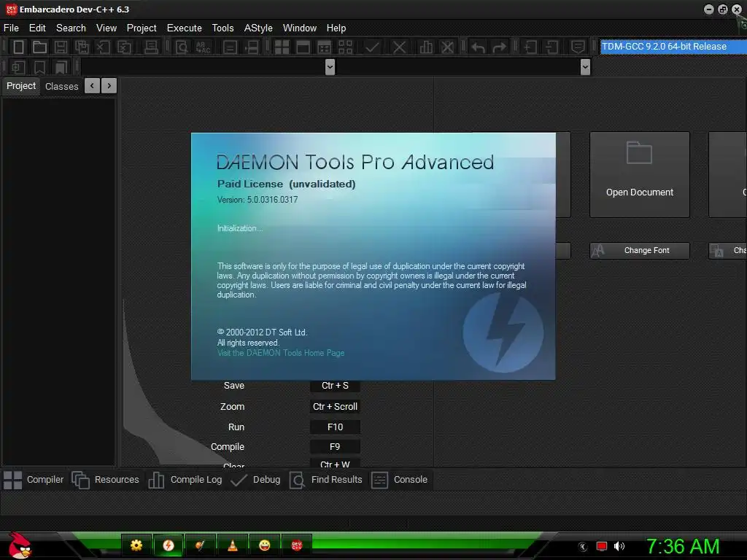Viewport: 747px width, 560px height.
Task: Click the Print toolbar icon
Action: (151, 47)
